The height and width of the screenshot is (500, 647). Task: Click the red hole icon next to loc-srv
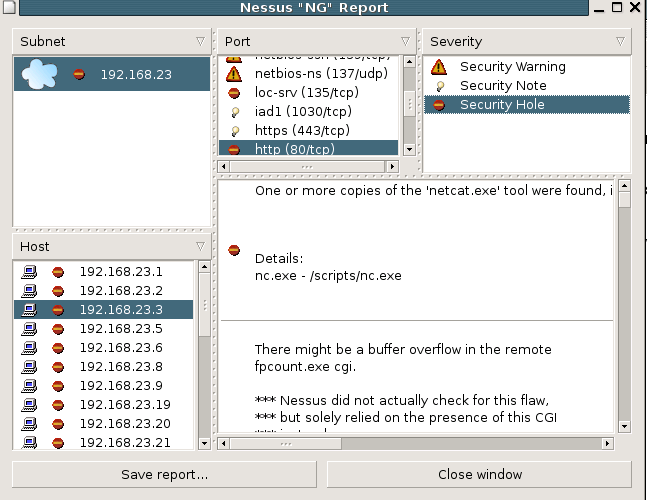click(x=234, y=93)
